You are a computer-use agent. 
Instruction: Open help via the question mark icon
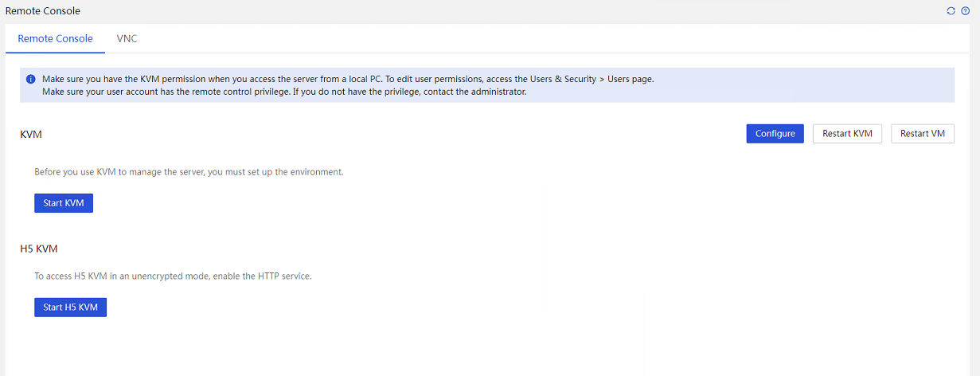(x=966, y=11)
